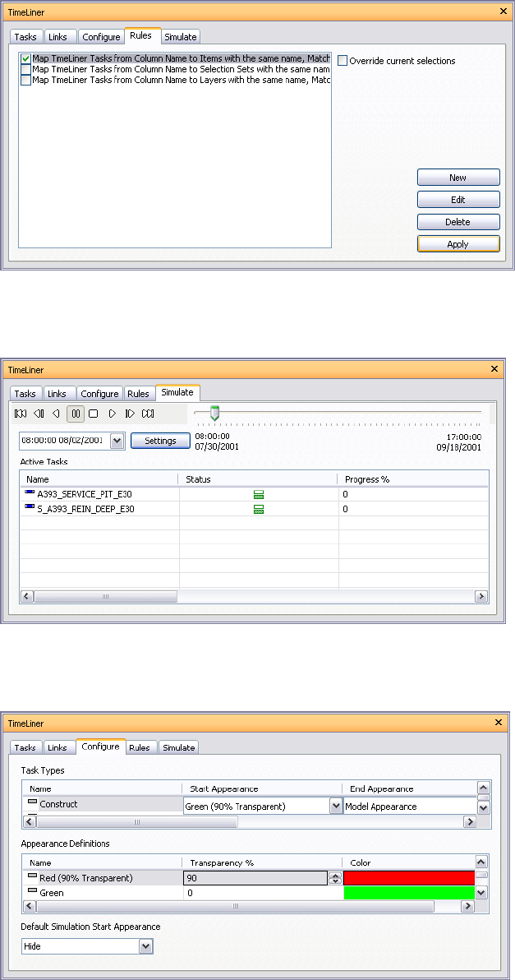Click New rule button
The image size is (515, 980).
[458, 178]
